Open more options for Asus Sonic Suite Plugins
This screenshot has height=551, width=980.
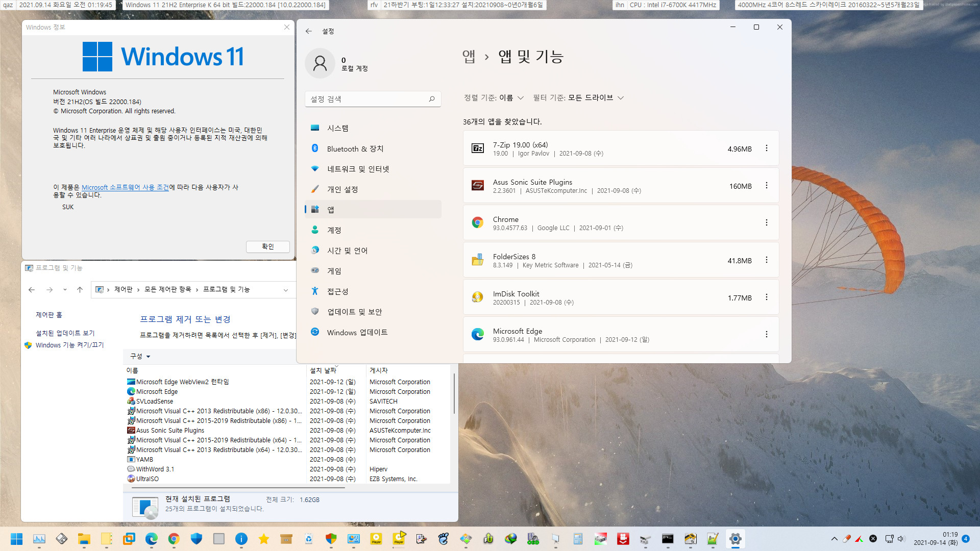pyautogui.click(x=766, y=185)
